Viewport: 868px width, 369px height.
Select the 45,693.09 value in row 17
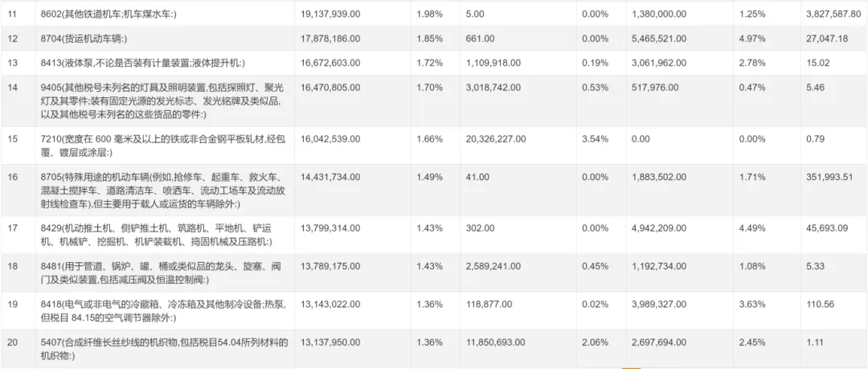(827, 228)
